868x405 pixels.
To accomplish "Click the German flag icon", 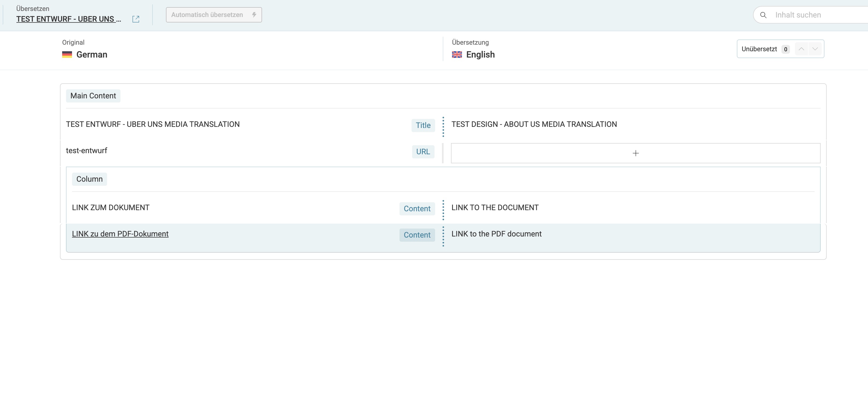I will click(67, 55).
